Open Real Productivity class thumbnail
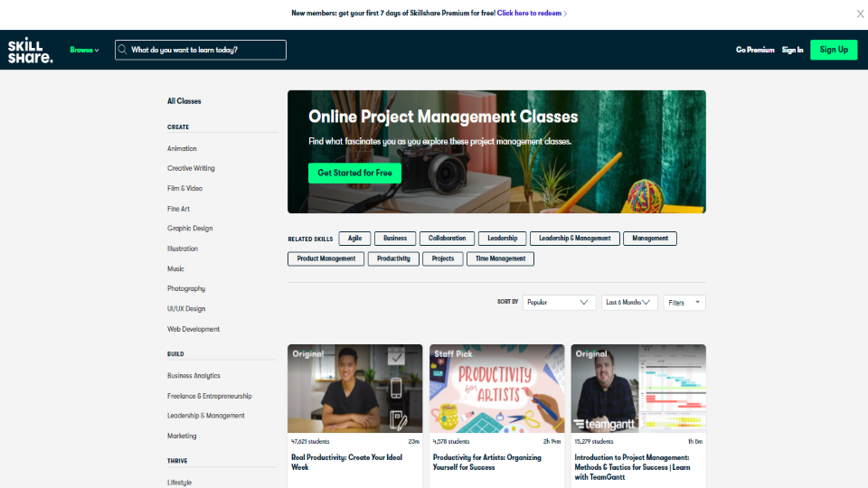Viewport: 868px width, 488px height. click(x=354, y=389)
